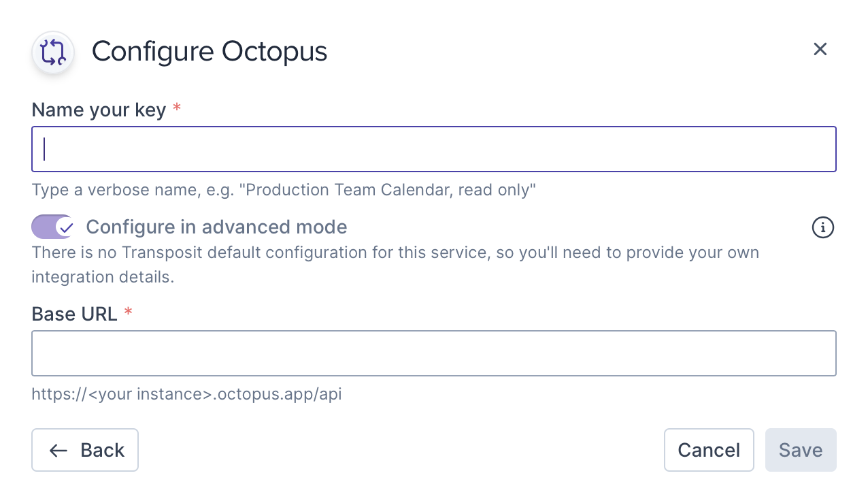Close the Configure Octopus dialog
Viewport: 868px width, 501px height.
tap(820, 49)
